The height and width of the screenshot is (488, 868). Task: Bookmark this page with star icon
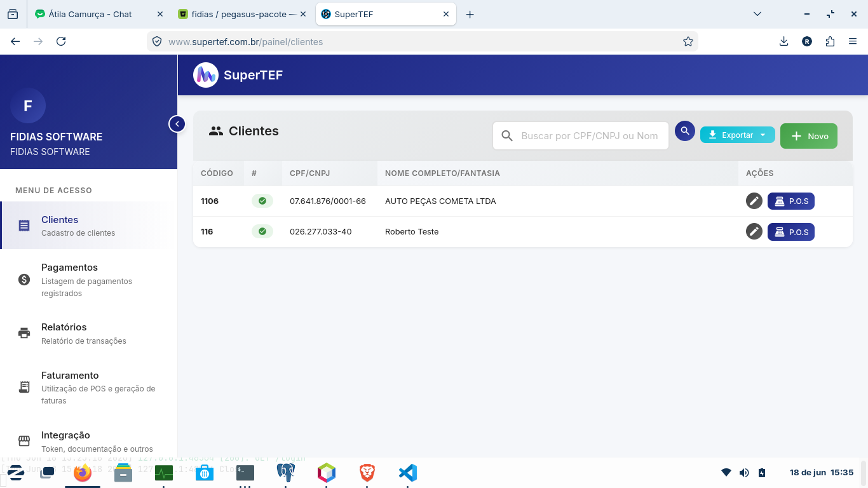click(x=688, y=41)
